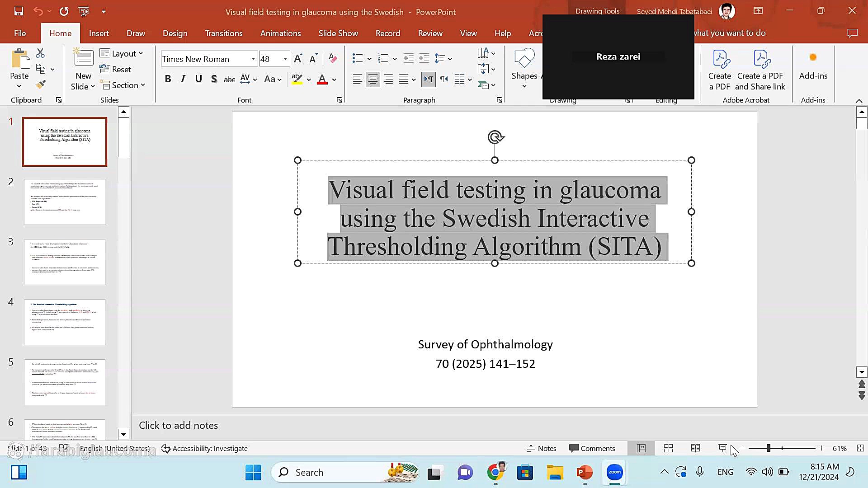
Task: Apply text shadow with S icon
Action: pyautogui.click(x=214, y=79)
